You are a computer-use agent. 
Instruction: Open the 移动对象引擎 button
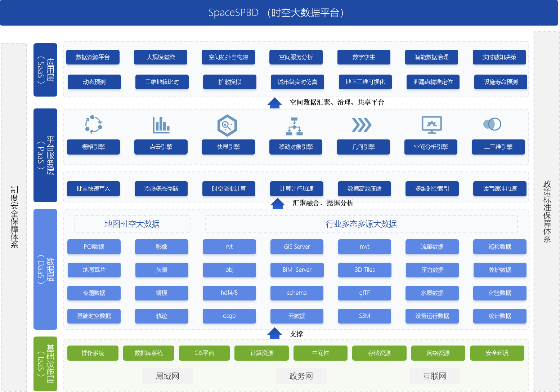point(296,147)
